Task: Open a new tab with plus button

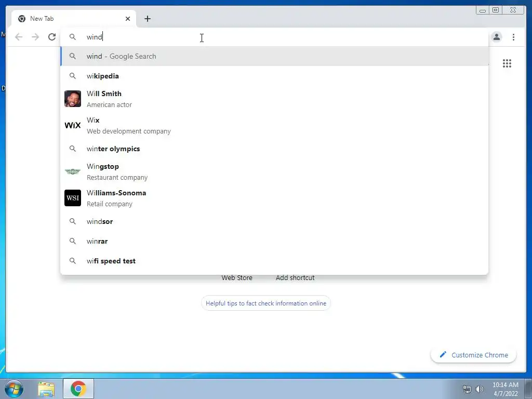Action: 147,19
